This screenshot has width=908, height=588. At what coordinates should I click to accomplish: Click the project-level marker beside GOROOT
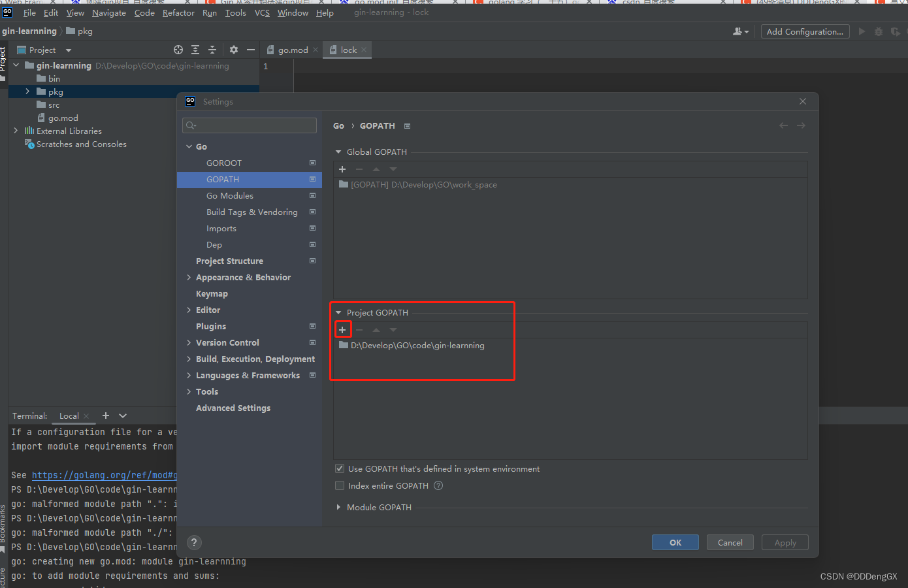pyautogui.click(x=312, y=163)
